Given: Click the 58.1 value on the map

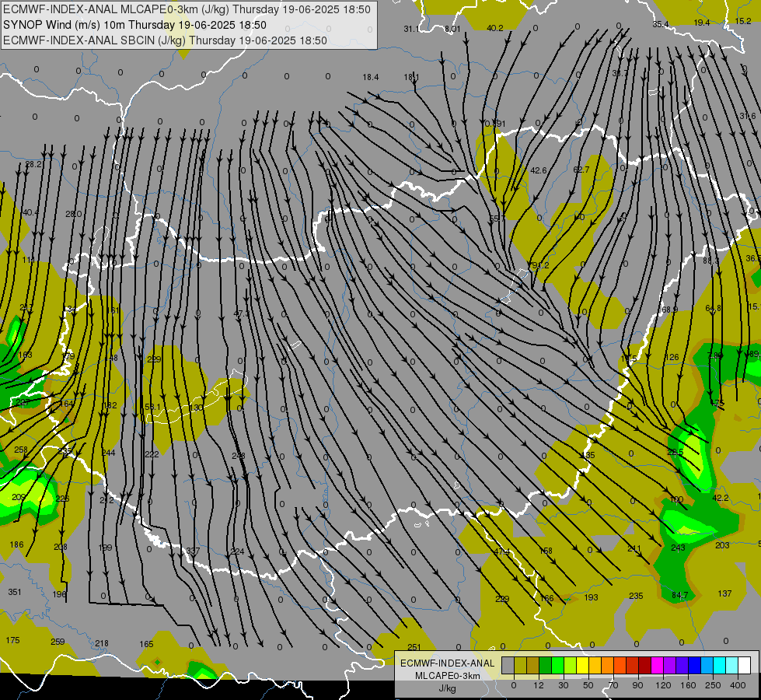Looking at the screenshot, I should pyautogui.click(x=152, y=407).
